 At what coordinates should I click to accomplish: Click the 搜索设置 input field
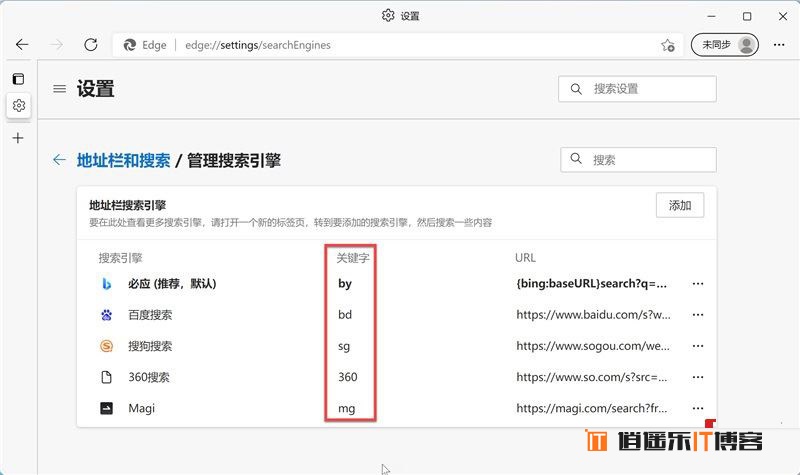coord(637,89)
